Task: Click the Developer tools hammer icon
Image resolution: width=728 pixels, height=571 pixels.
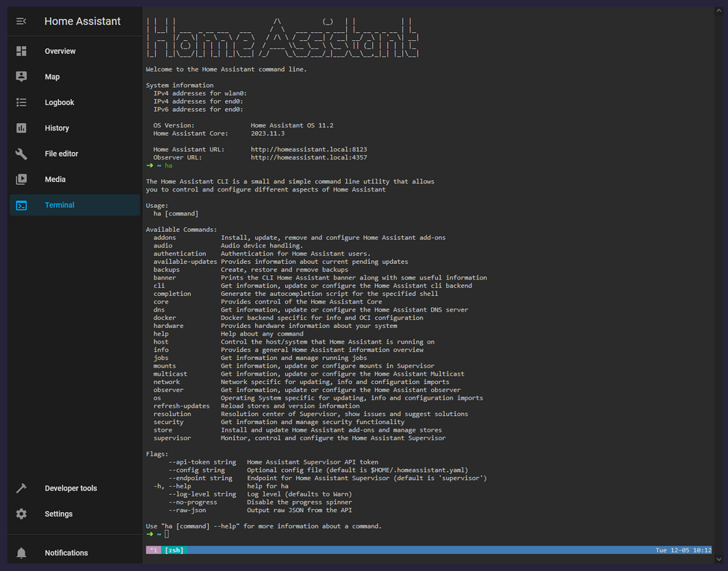Action: [x=22, y=488]
